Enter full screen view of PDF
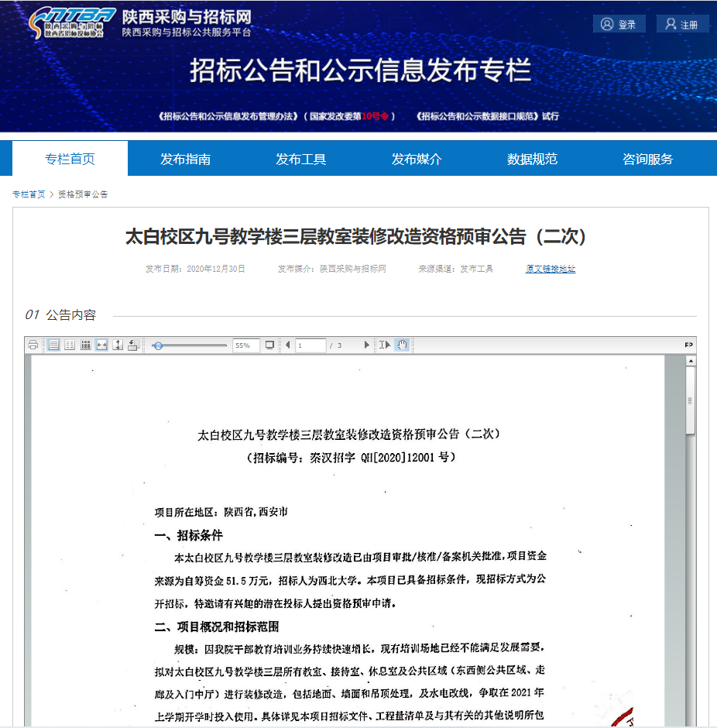Image resolution: width=717 pixels, height=728 pixels. 269,345
